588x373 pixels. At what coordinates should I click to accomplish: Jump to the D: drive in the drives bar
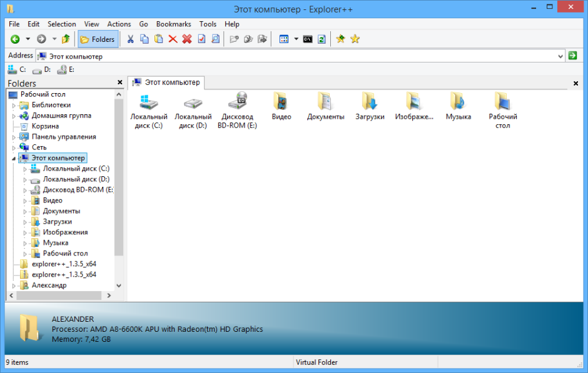point(41,69)
